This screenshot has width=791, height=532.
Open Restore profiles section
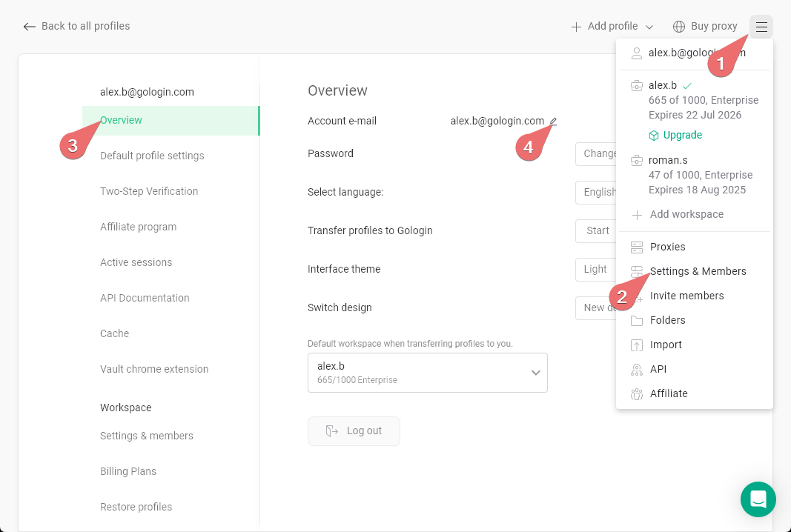136,507
